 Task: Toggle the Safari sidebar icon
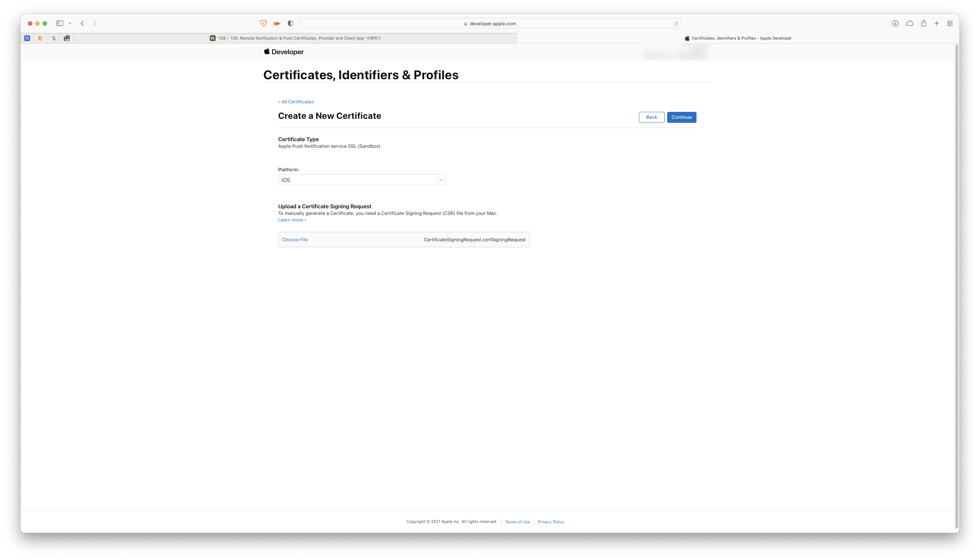pyautogui.click(x=60, y=23)
